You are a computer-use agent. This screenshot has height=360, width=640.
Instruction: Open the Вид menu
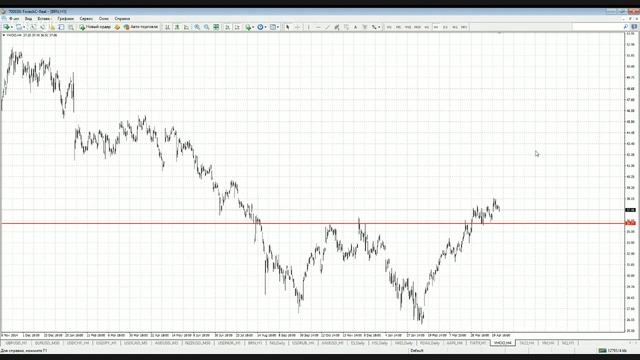coord(28,18)
